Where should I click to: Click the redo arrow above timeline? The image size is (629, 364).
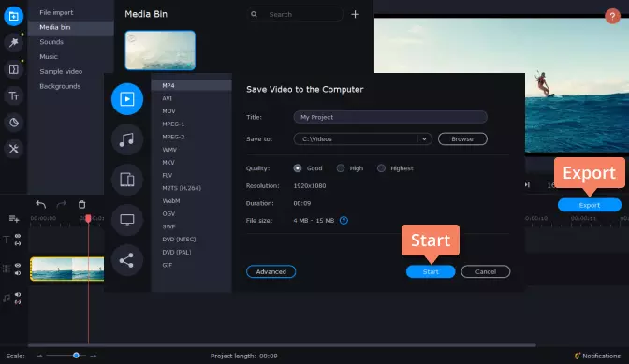coord(62,204)
